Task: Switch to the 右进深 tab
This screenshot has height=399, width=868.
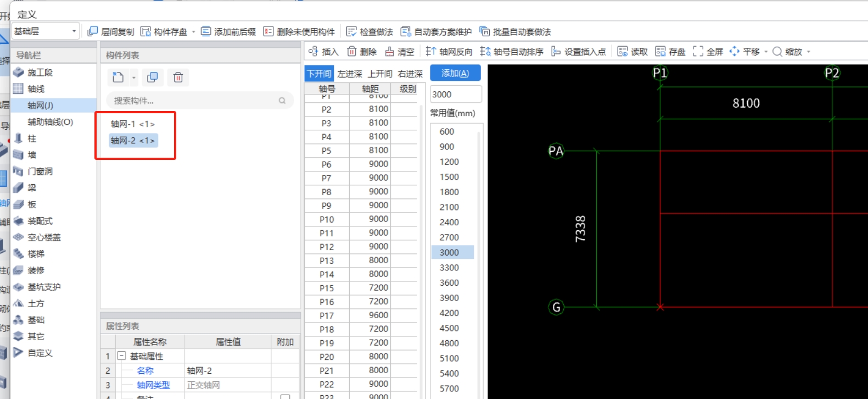Action: tap(410, 74)
